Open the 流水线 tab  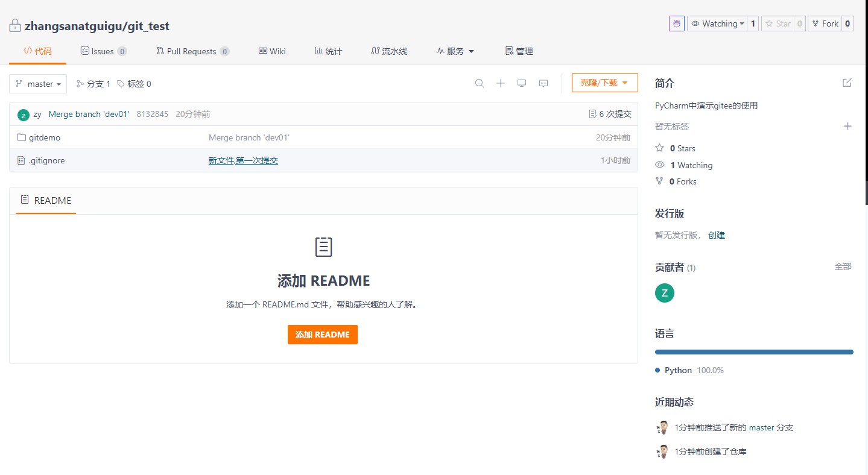(x=389, y=51)
